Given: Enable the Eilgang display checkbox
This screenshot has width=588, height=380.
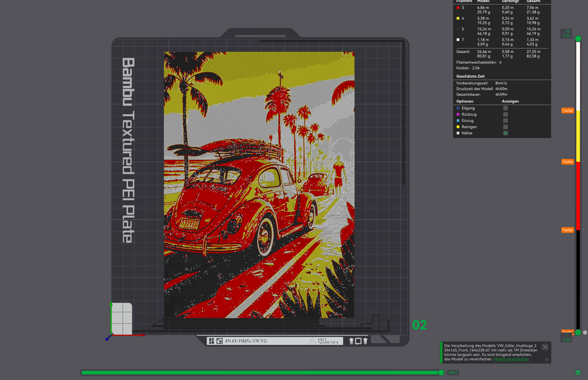Looking at the screenshot, I should (505, 108).
